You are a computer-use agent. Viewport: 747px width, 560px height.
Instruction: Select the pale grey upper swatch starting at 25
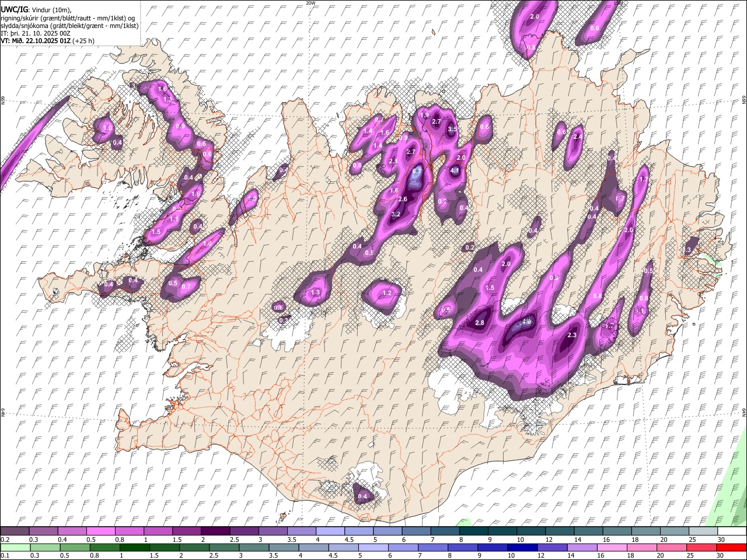(x=704, y=531)
